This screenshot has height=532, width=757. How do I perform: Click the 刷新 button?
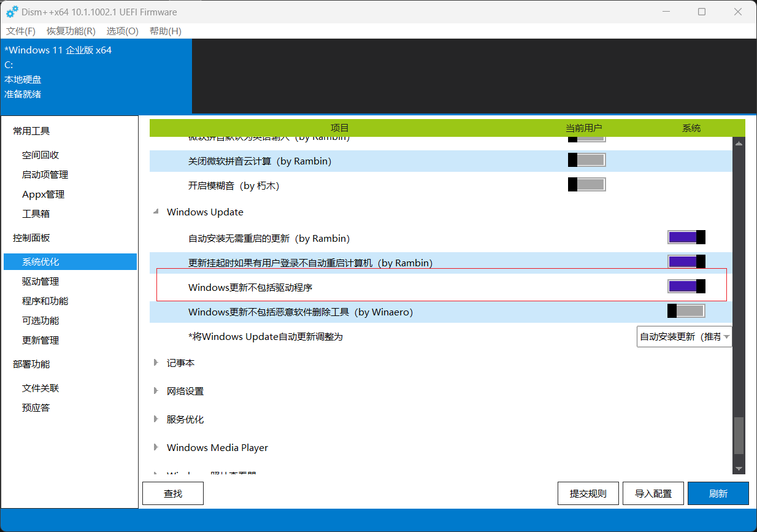click(718, 493)
